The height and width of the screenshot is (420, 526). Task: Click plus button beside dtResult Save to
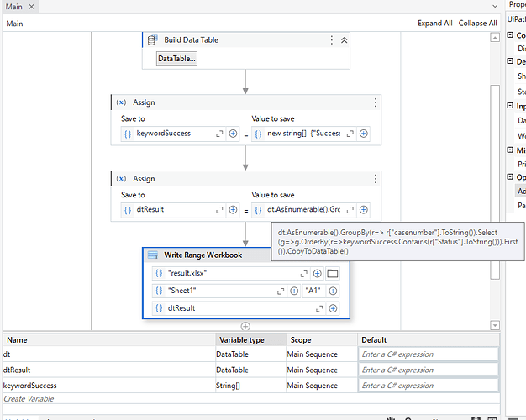[233, 210]
